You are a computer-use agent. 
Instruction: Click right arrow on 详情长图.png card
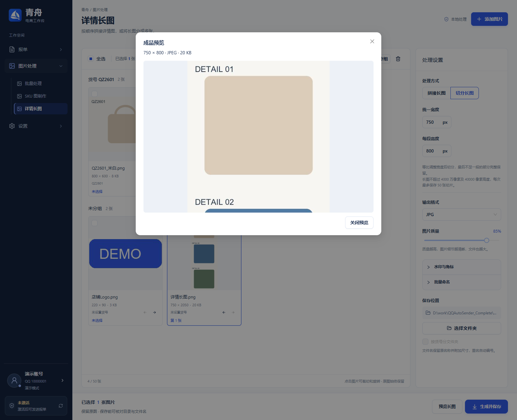233,312
